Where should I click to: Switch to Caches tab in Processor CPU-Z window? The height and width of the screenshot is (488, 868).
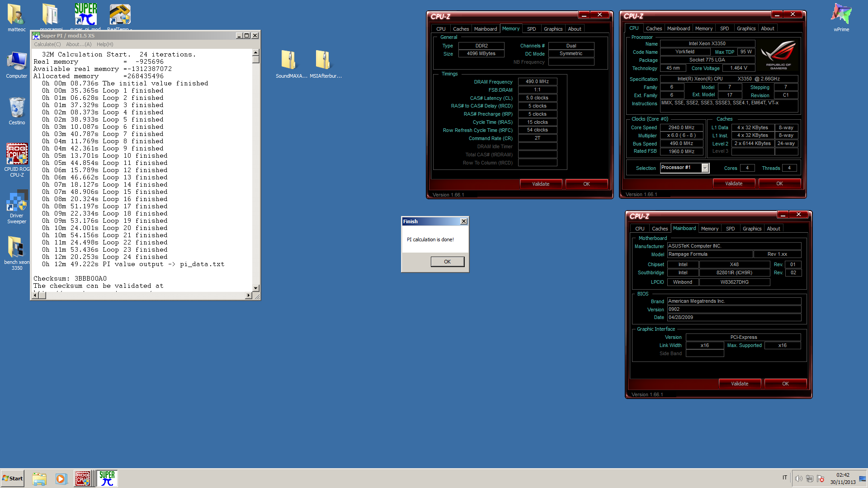coord(654,28)
